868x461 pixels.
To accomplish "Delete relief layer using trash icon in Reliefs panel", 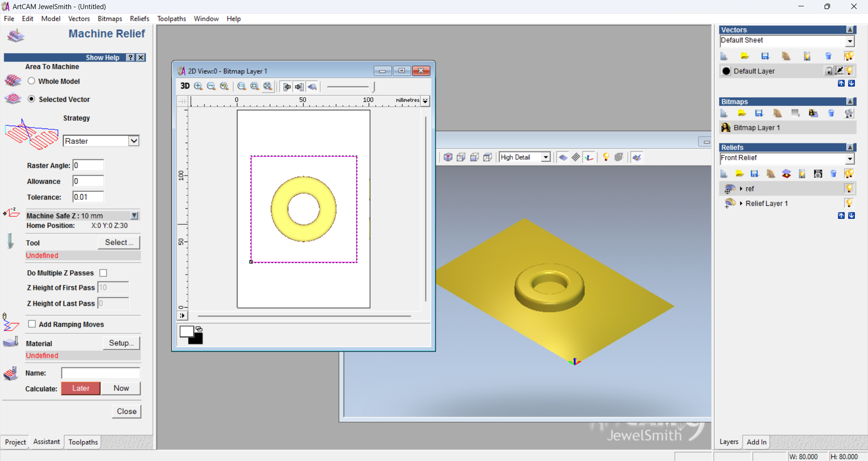I will tap(834, 174).
